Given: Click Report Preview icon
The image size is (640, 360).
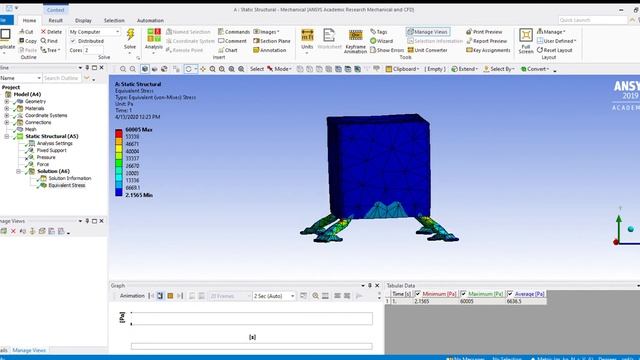Looking at the screenshot, I should [469, 41].
